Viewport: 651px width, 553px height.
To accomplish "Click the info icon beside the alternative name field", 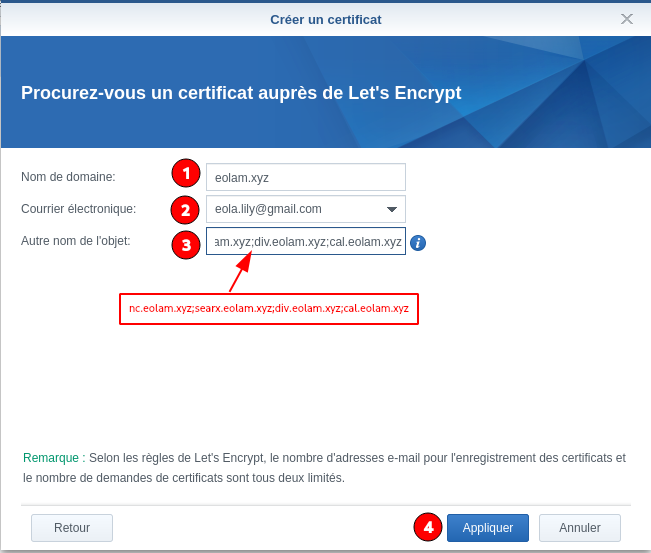I will [x=418, y=243].
